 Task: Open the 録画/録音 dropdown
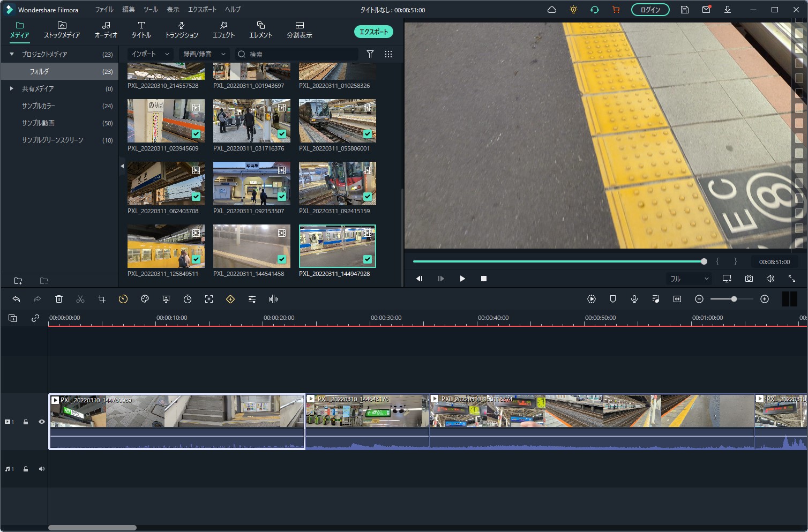click(204, 54)
